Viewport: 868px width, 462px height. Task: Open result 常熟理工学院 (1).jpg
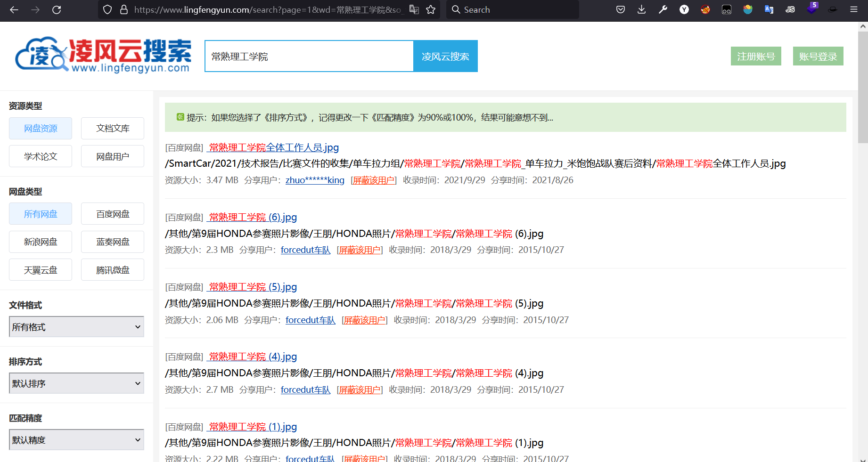(x=252, y=427)
